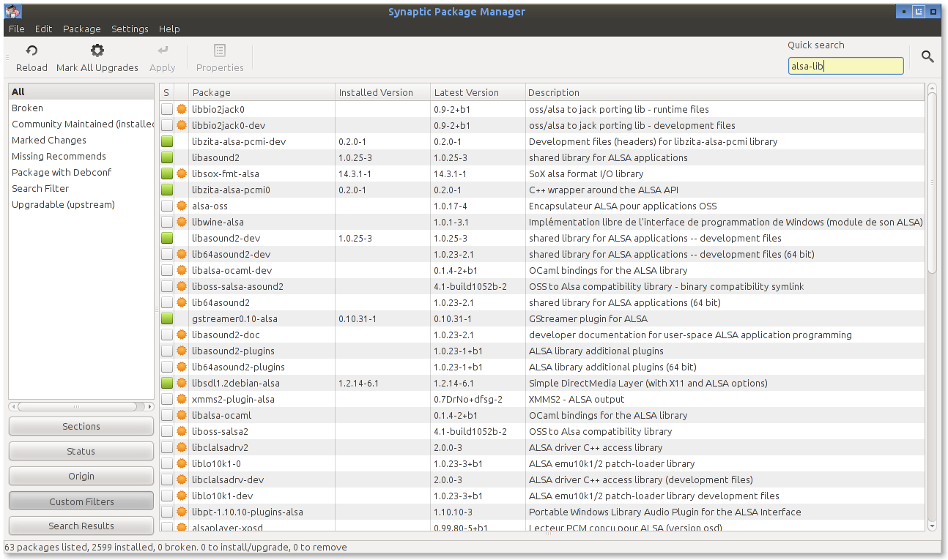
Task: Click the magnifying glass Search icon
Action: pos(927,56)
